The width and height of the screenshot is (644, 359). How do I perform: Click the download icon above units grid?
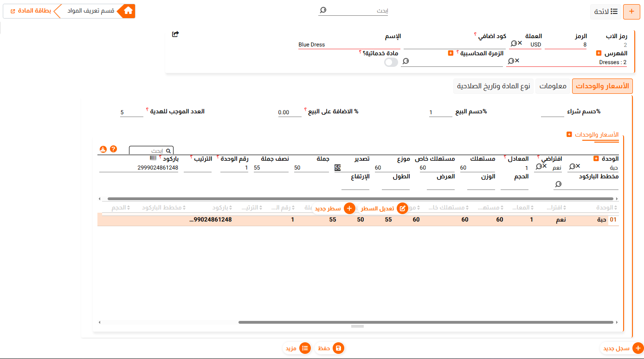[103, 150]
